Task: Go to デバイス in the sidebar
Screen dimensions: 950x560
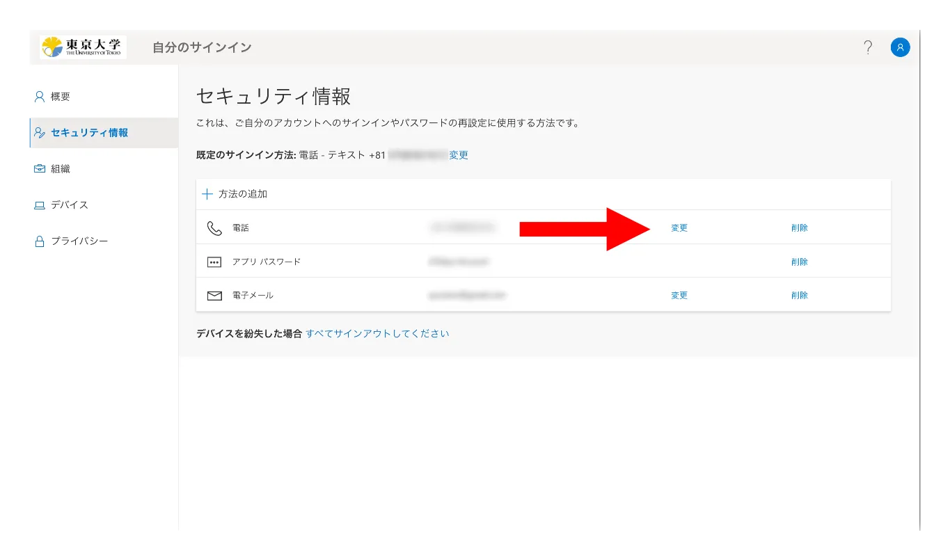Action: (69, 205)
